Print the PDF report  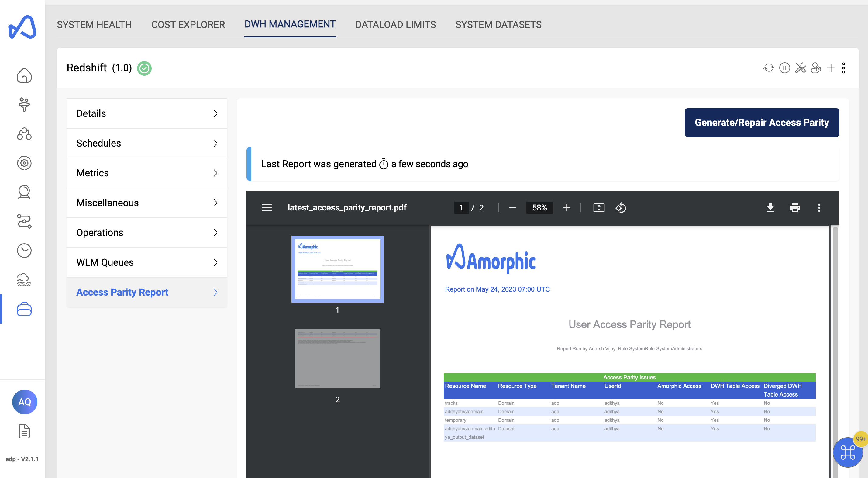794,208
